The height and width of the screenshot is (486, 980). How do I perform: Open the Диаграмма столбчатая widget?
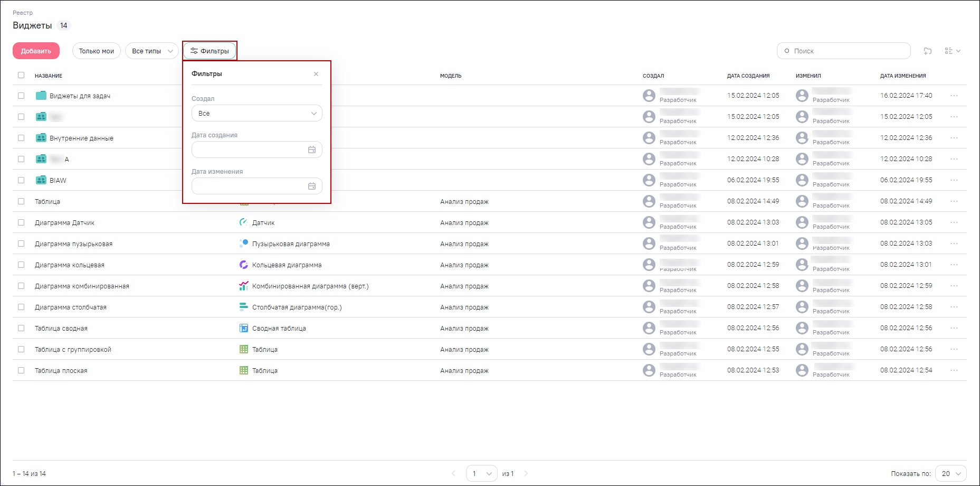71,307
